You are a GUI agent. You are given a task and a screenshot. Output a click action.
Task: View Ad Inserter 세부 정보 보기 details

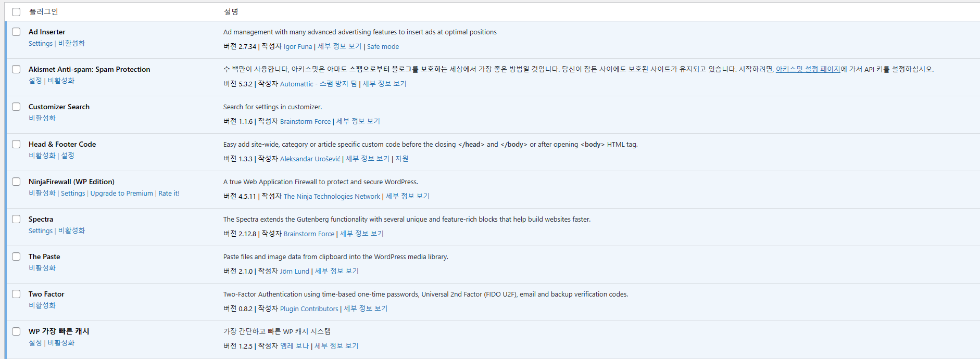click(340, 47)
